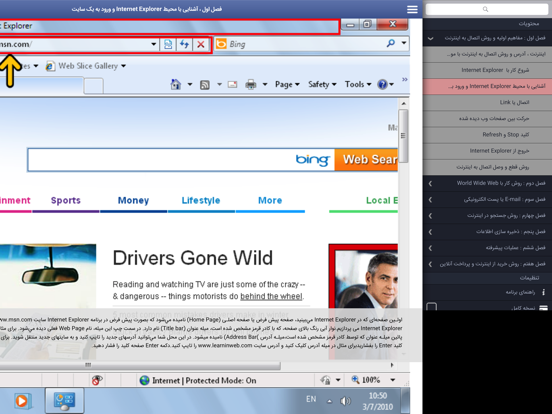Switch to the Lifestyle tab on MSN
Image resolution: width=552 pixels, height=414 pixels.
(x=201, y=200)
